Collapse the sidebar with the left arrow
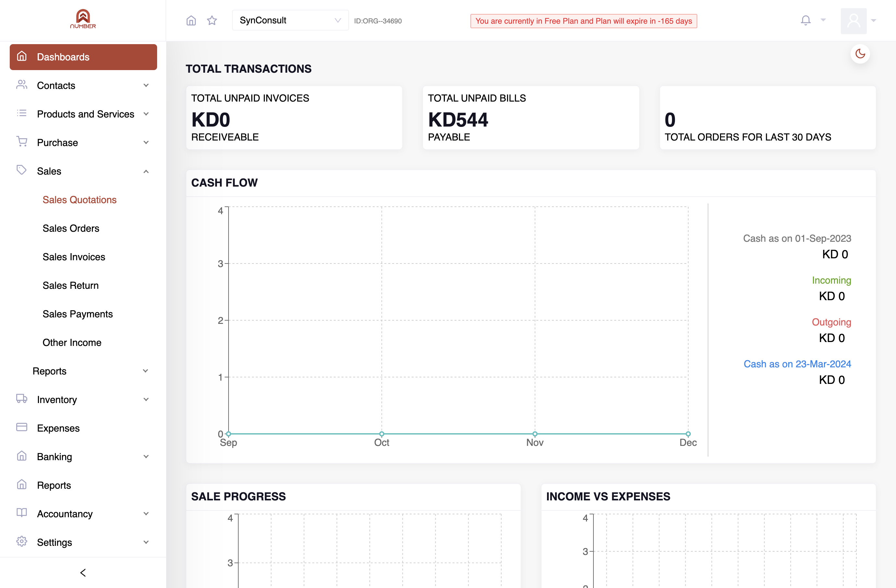The image size is (896, 588). pyautogui.click(x=83, y=572)
